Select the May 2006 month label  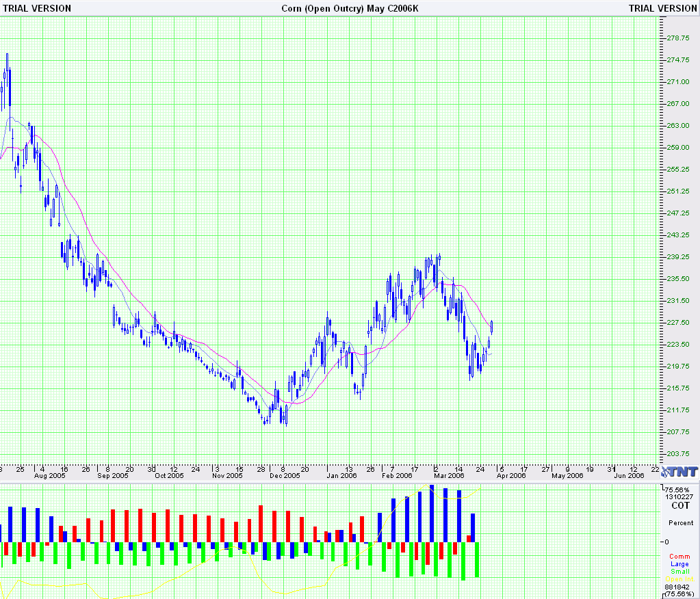pyautogui.click(x=567, y=475)
